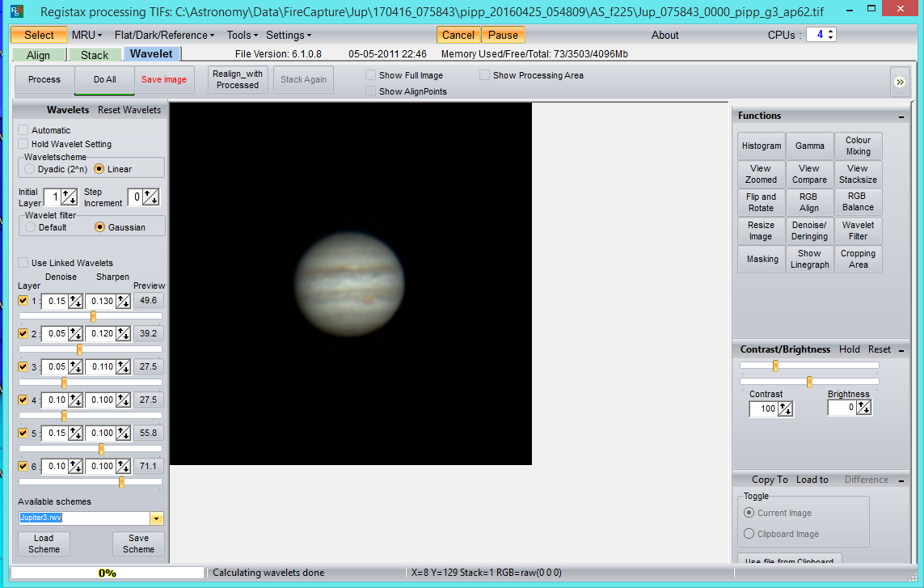924x588 pixels.
Task: Switch to the Stack tab
Action: (95, 55)
